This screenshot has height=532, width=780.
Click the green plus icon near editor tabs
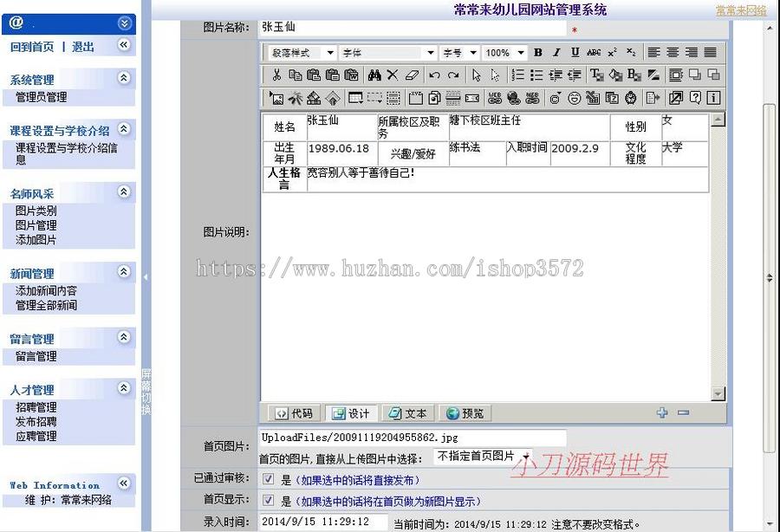tap(661, 413)
